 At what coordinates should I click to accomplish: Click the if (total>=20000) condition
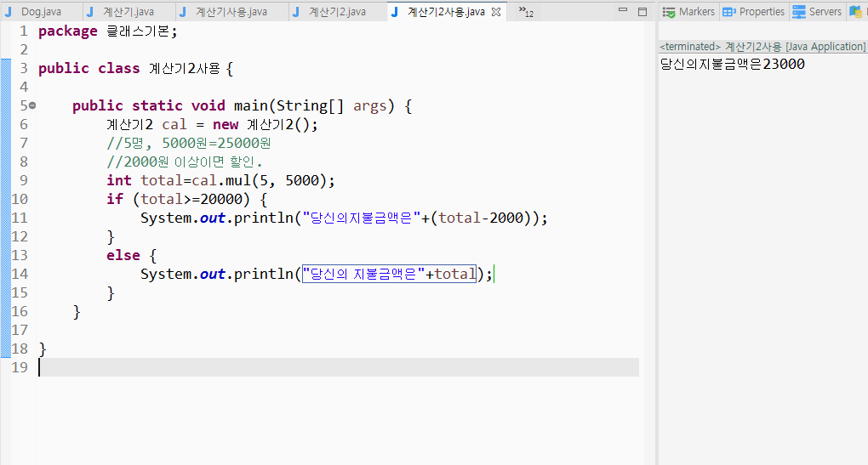pyautogui.click(x=178, y=199)
